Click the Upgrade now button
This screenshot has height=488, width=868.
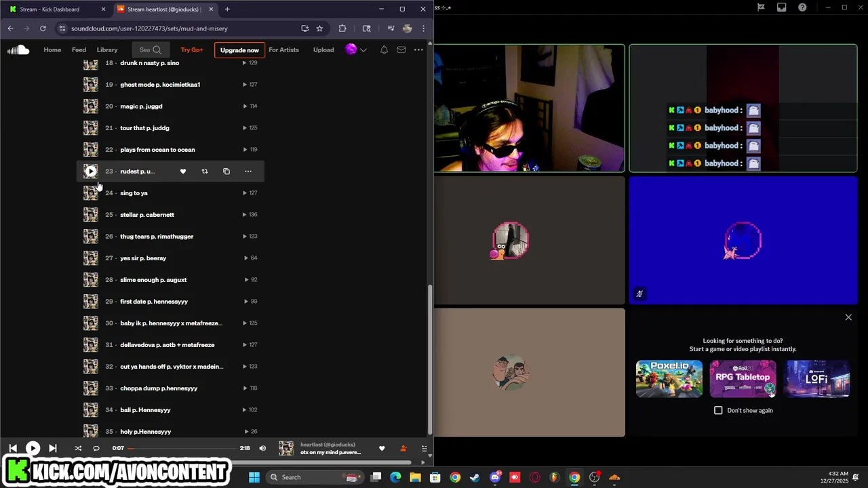[239, 50]
